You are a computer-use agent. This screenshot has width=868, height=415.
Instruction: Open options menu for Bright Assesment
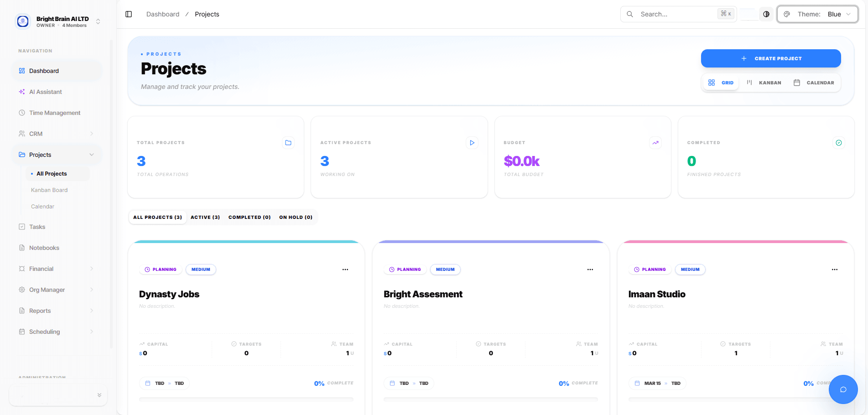pos(590,270)
